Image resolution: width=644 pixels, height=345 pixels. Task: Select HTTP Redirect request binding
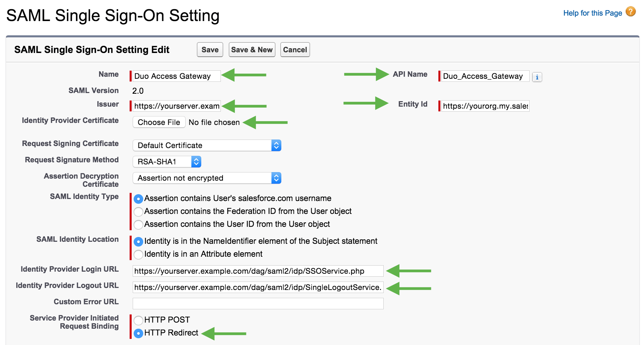[138, 333]
